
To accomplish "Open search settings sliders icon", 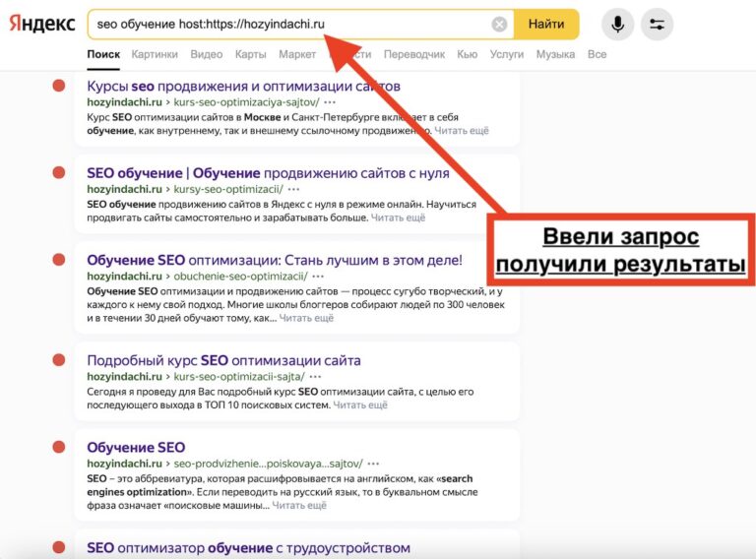I will point(657,24).
